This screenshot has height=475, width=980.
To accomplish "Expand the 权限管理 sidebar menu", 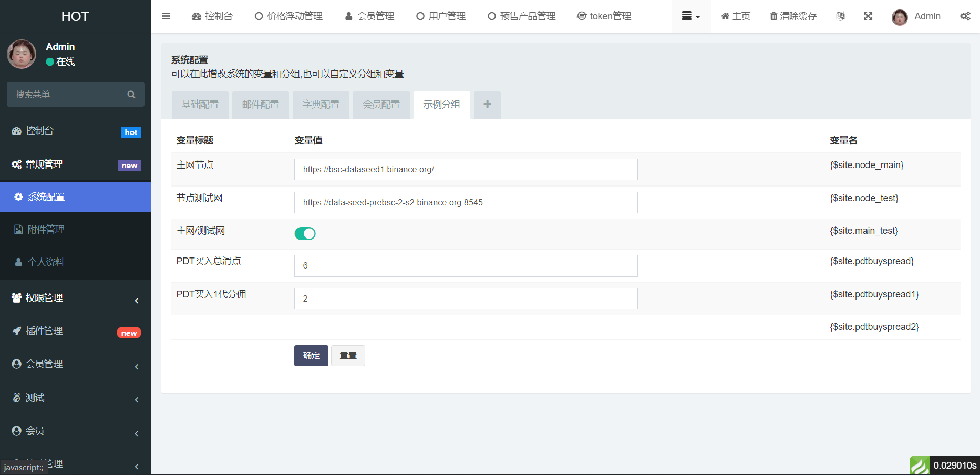I will click(76, 298).
